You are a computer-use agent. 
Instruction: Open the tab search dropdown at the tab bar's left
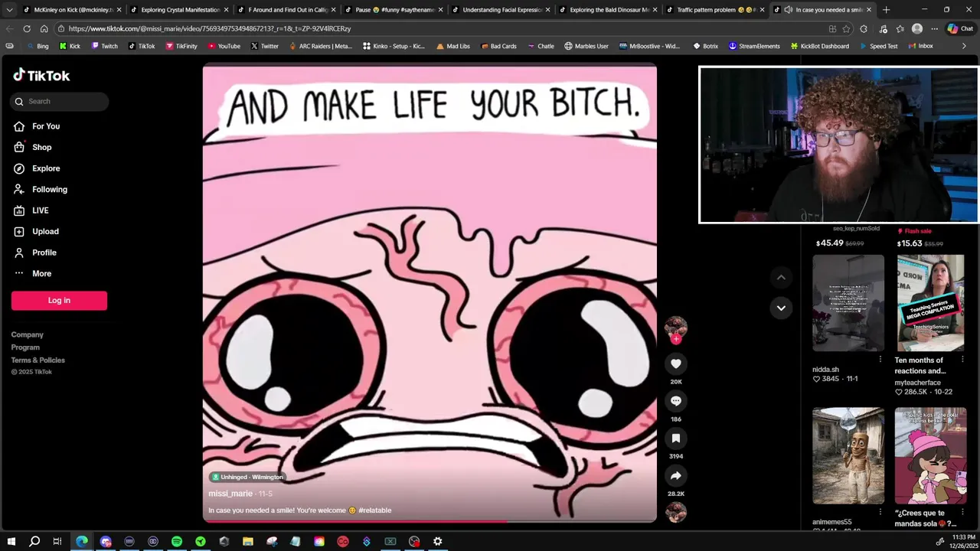click(9, 10)
